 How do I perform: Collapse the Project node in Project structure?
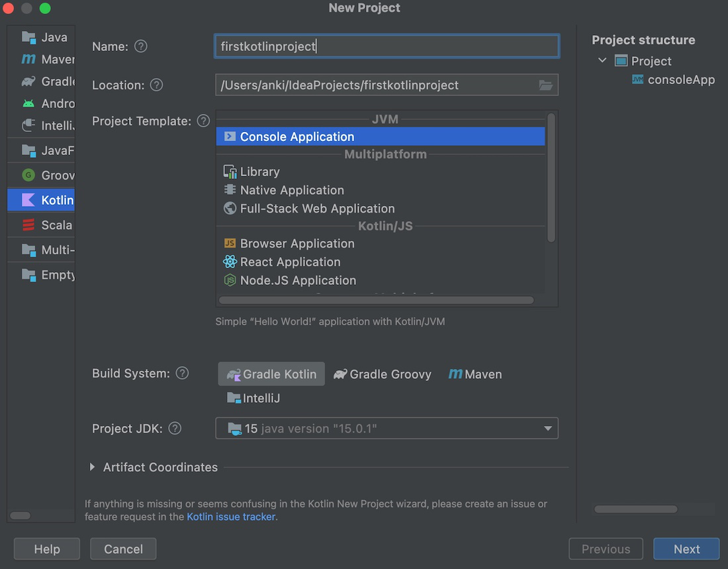tap(602, 60)
